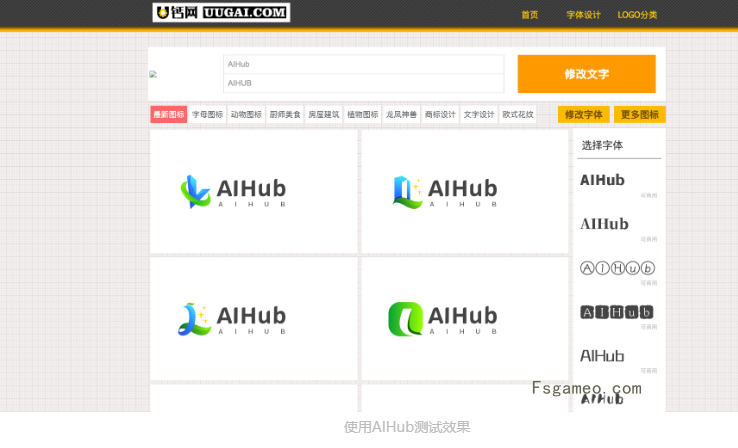Choose the blue-green swirl with stars AIHub logo
Viewport: 738px width, 448px height.
click(x=254, y=319)
